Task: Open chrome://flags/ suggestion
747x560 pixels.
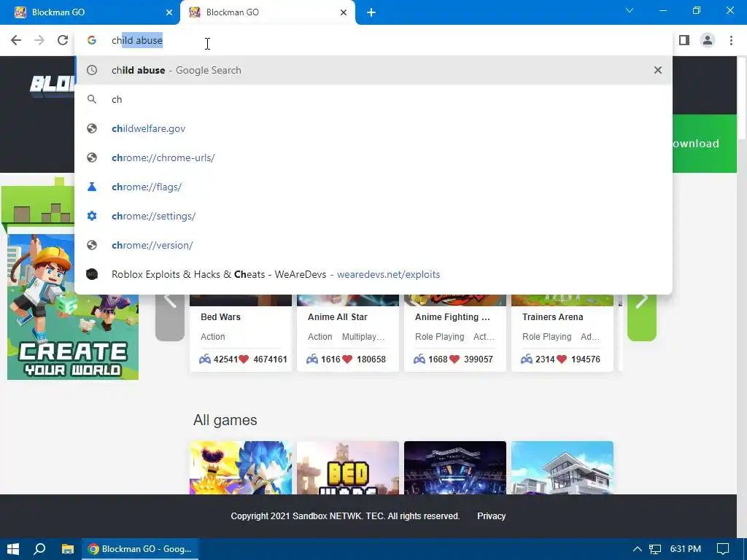Action: (373, 187)
